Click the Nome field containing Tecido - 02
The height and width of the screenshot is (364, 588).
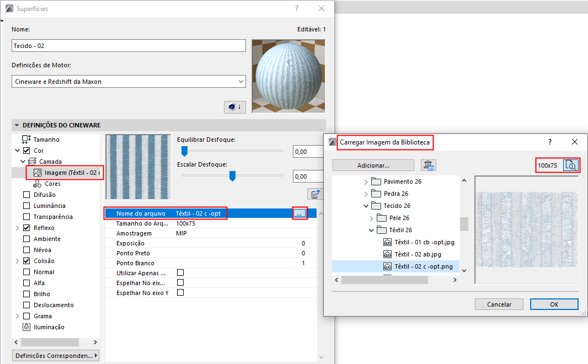coord(129,45)
